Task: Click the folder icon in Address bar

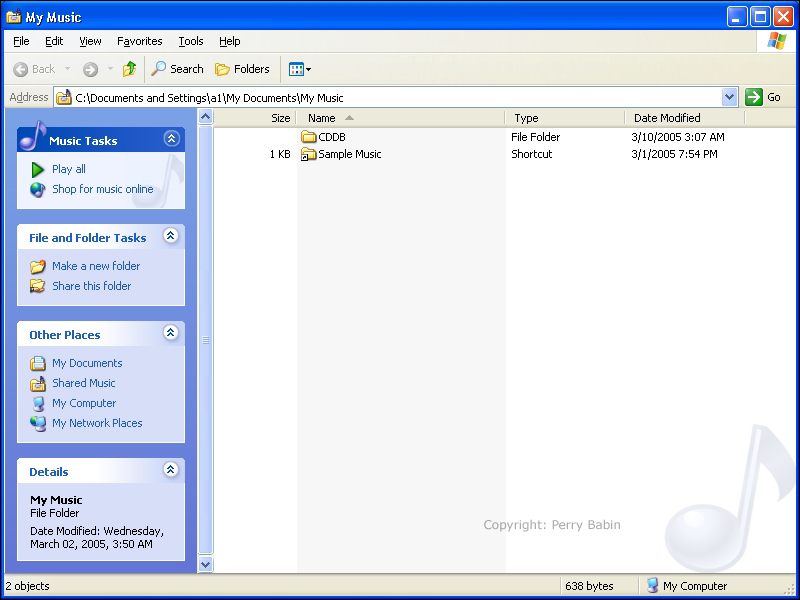Action: pos(63,97)
